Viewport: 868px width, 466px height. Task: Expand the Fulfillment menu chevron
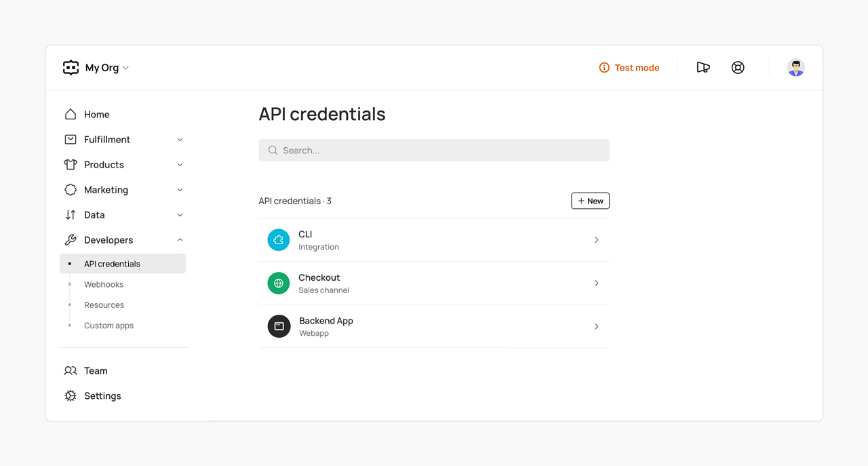180,140
